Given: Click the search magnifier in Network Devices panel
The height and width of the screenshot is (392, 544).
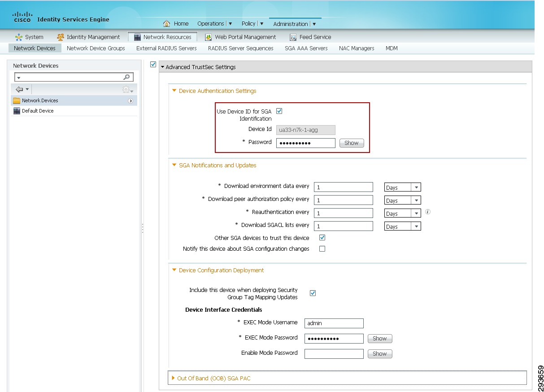Looking at the screenshot, I should point(127,77).
